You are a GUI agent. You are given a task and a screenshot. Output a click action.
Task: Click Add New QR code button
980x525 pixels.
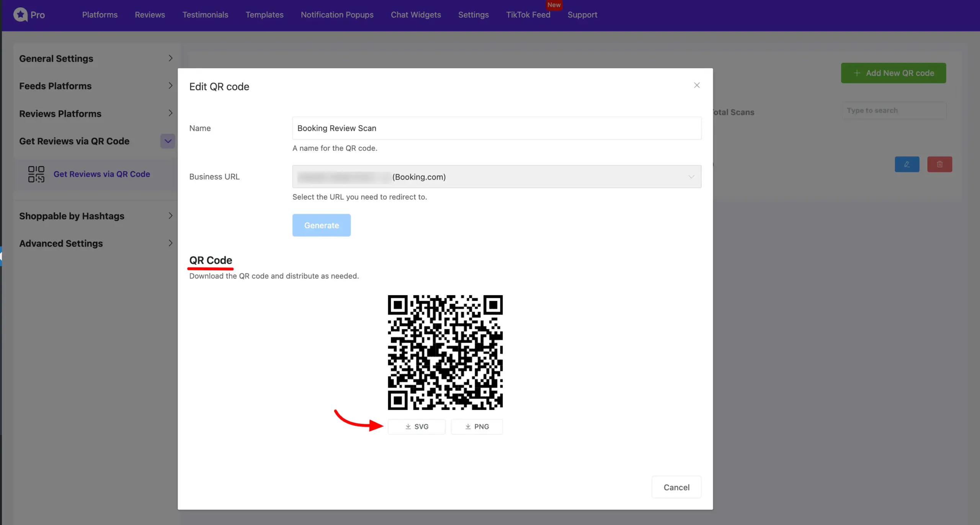893,73
